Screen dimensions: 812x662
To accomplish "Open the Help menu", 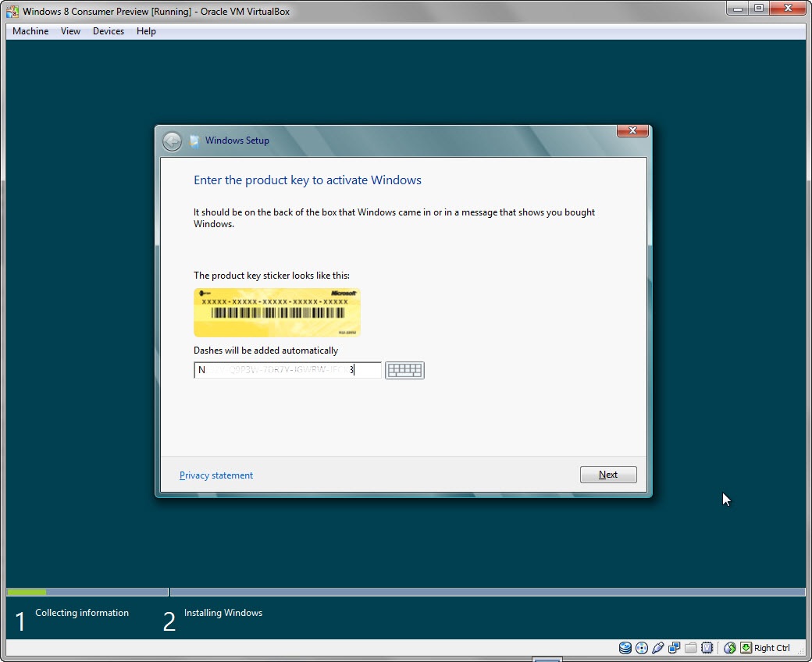I will [x=146, y=31].
